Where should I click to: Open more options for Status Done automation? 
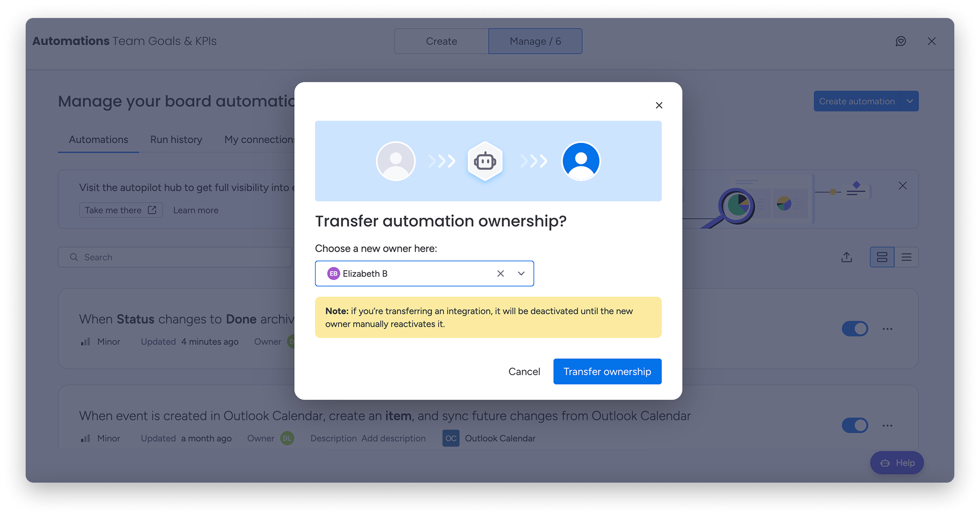click(887, 329)
